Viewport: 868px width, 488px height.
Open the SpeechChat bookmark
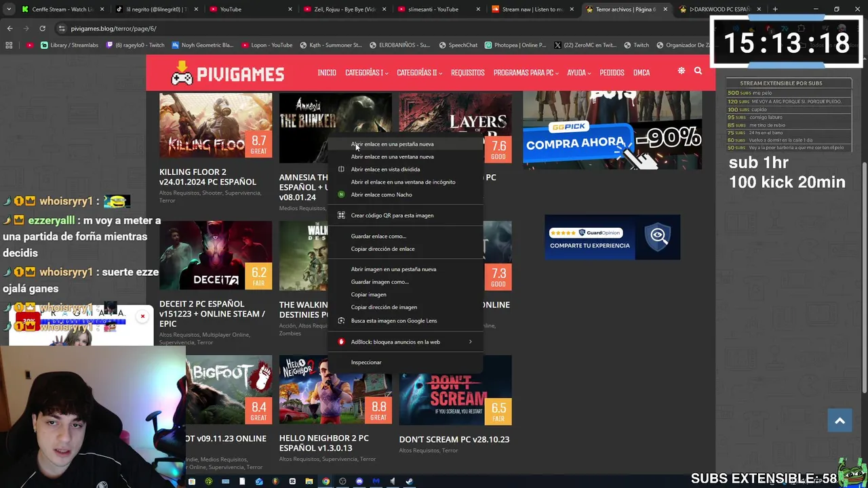pos(458,45)
